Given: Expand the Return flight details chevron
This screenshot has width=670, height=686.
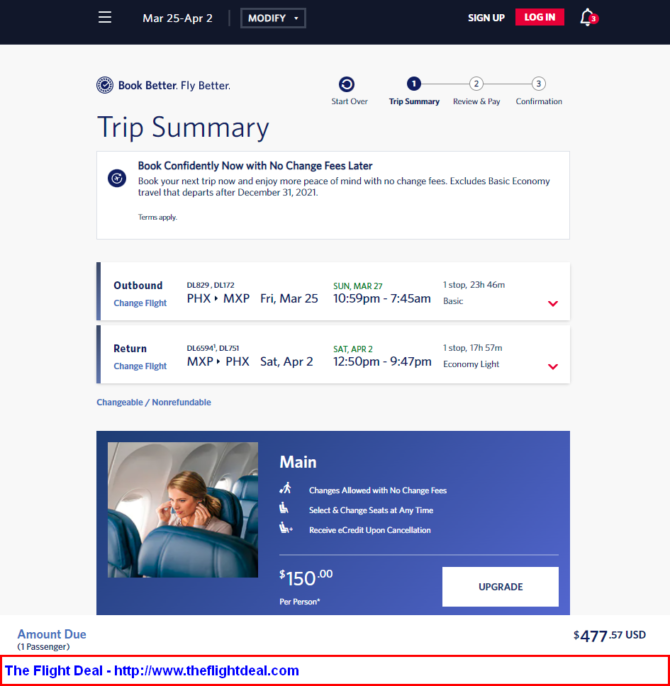Looking at the screenshot, I should click(553, 366).
